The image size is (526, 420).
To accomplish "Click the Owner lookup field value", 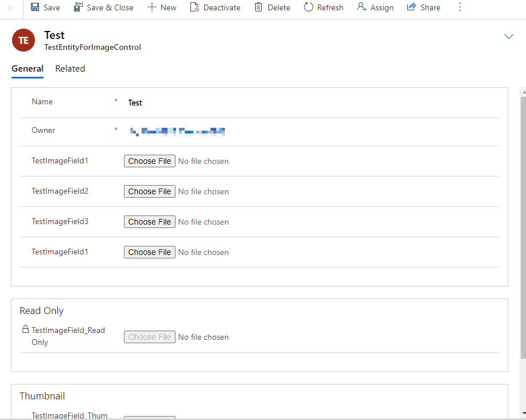I will click(178, 132).
